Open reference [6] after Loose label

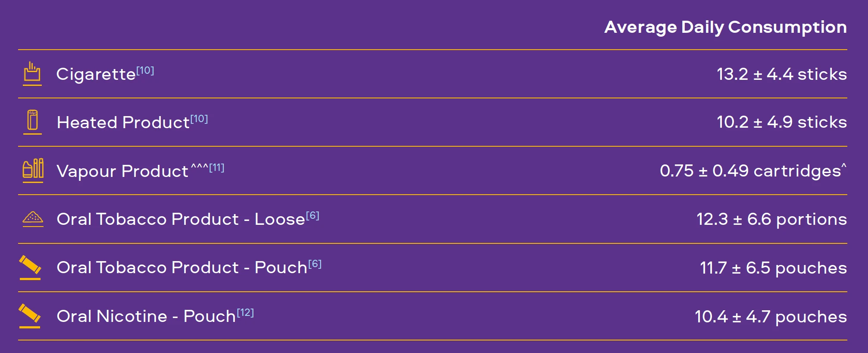click(x=312, y=215)
